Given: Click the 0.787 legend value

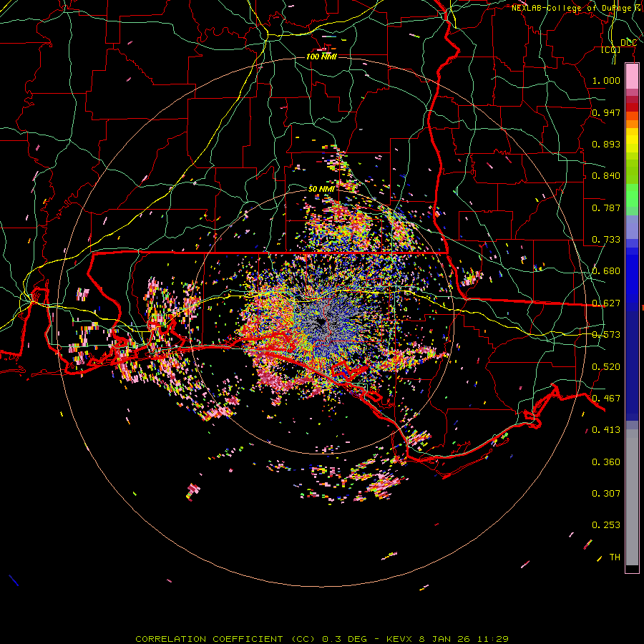Looking at the screenshot, I should coord(606,208).
